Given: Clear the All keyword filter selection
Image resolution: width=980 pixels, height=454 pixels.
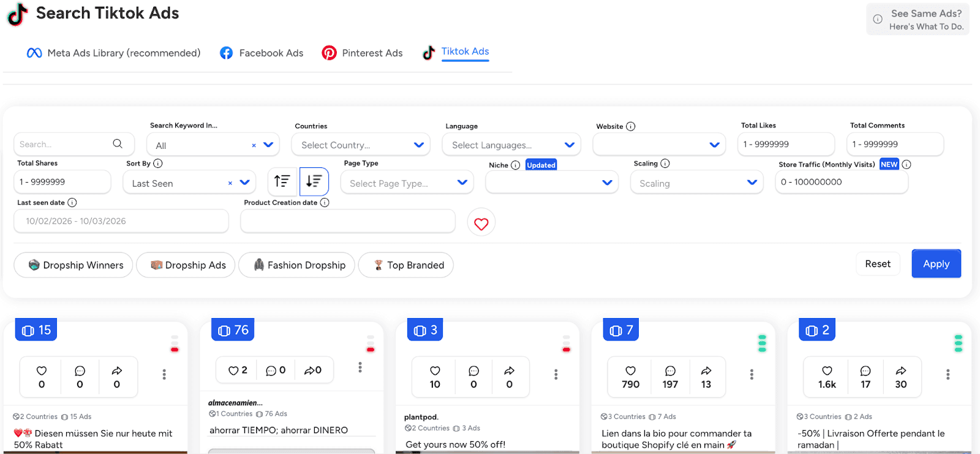Looking at the screenshot, I should pos(254,145).
